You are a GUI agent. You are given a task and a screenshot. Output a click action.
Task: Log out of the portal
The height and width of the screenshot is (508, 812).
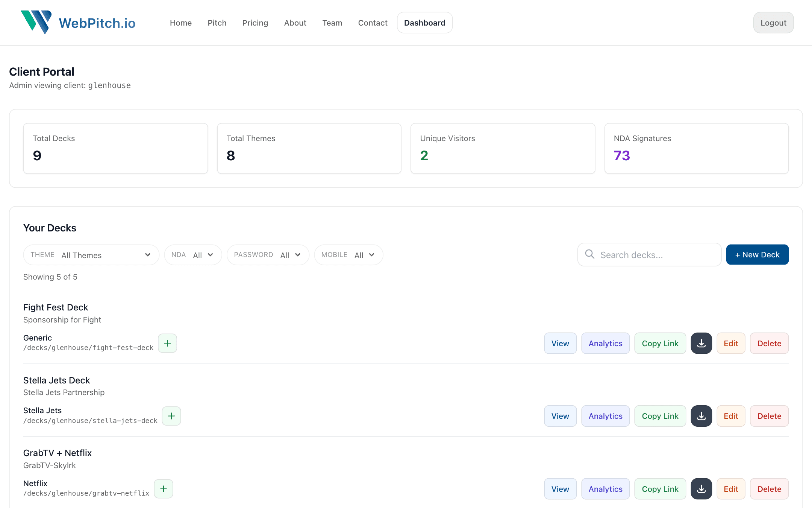(773, 23)
